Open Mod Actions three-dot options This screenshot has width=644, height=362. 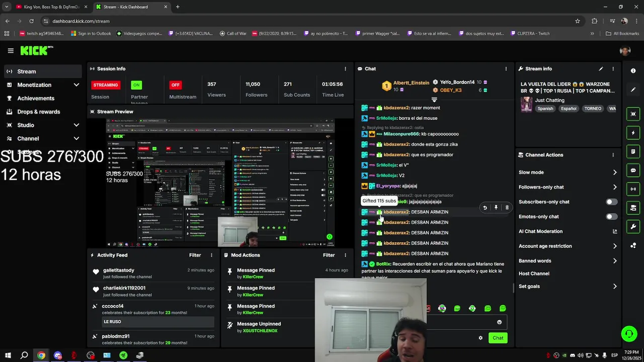[x=345, y=255]
